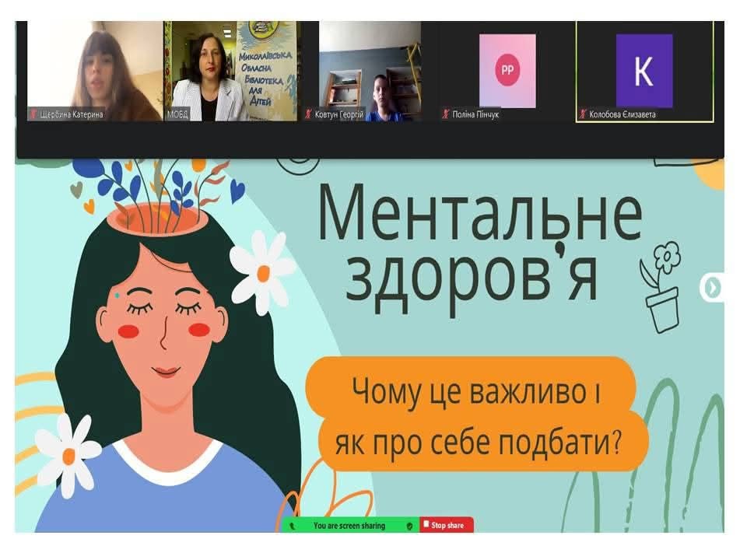Click the orange 'Чому це важливо' box
Viewport: 747px width, 560px height.
pos(476,415)
